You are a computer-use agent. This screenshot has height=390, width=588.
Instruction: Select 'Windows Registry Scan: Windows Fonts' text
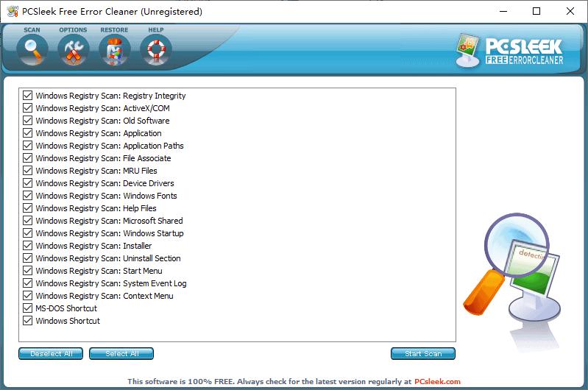(x=107, y=196)
